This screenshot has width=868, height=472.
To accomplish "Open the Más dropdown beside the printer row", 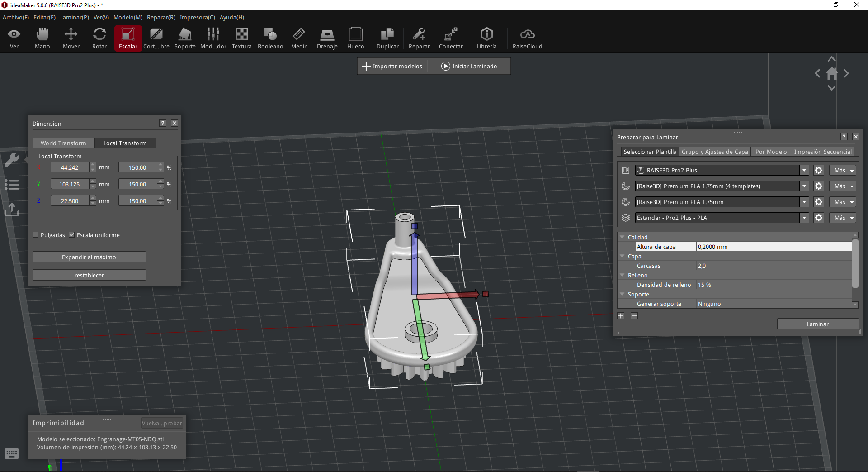I will (x=843, y=170).
